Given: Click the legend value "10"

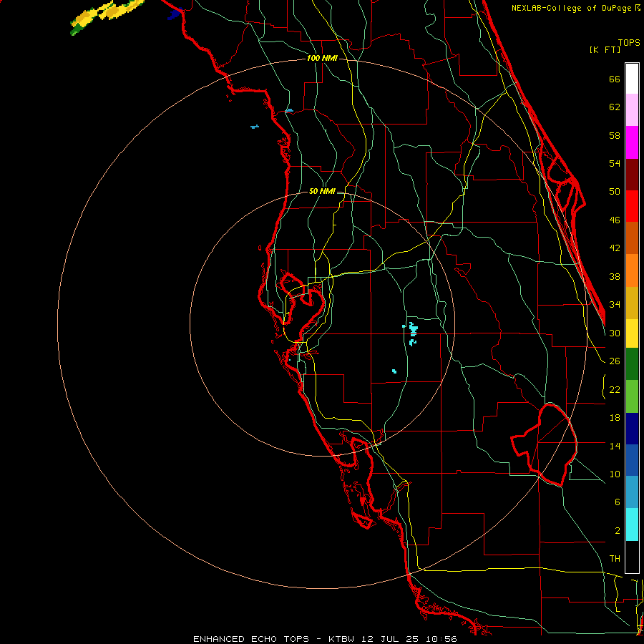Looking at the screenshot, I should coord(615,474).
